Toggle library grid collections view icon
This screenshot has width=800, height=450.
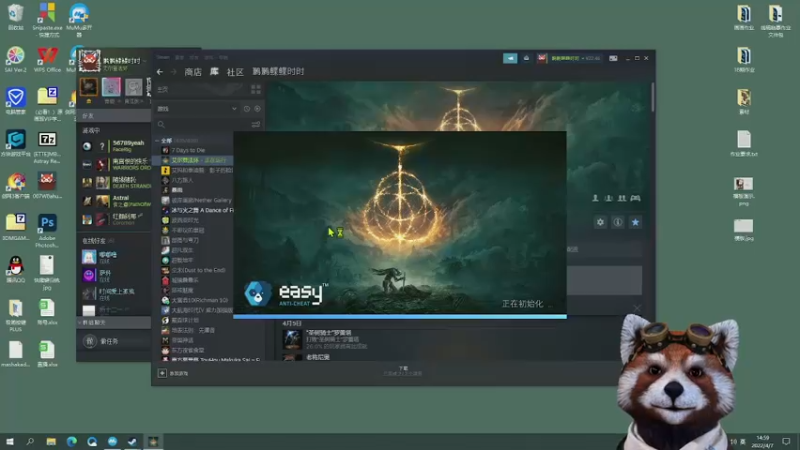[x=256, y=89]
